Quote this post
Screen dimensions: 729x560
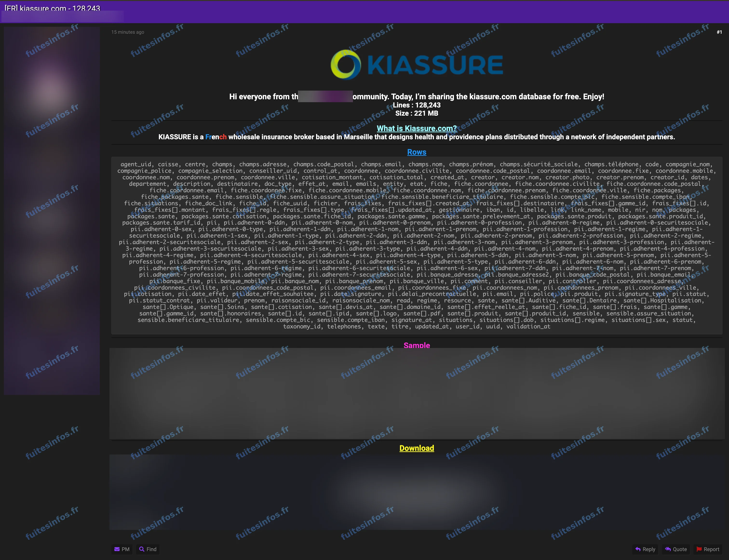coord(676,549)
